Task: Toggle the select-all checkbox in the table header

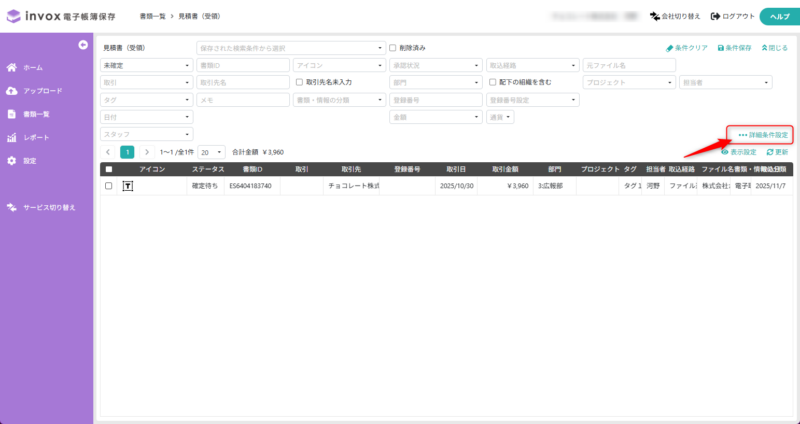Action: (x=109, y=169)
